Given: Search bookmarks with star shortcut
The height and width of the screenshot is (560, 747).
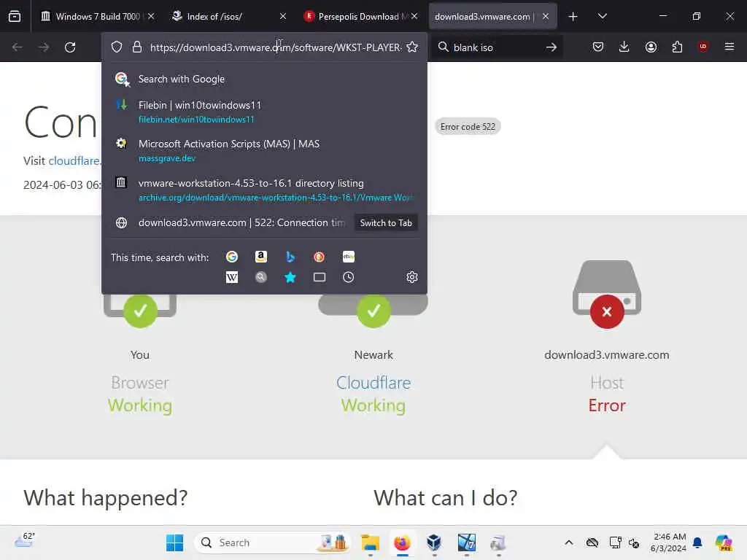Looking at the screenshot, I should click(290, 277).
